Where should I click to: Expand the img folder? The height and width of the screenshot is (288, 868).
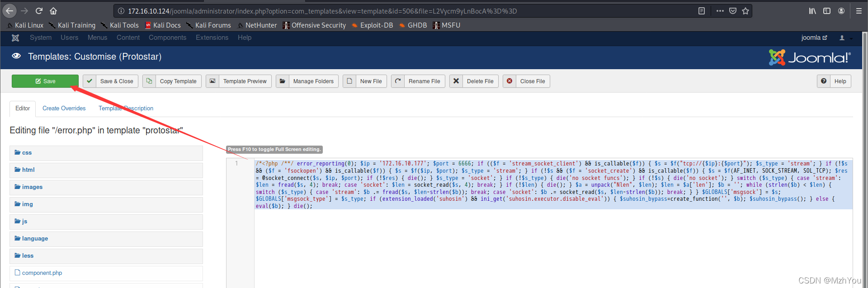[106, 204]
